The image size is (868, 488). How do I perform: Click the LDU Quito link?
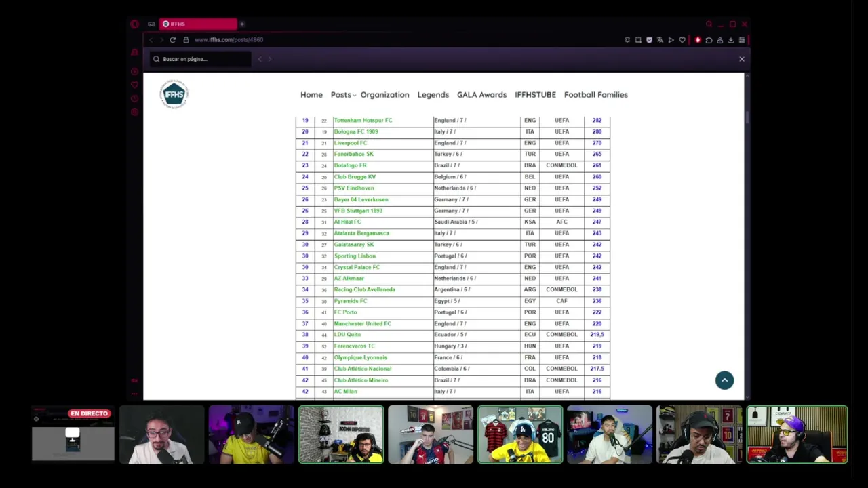[347, 335]
